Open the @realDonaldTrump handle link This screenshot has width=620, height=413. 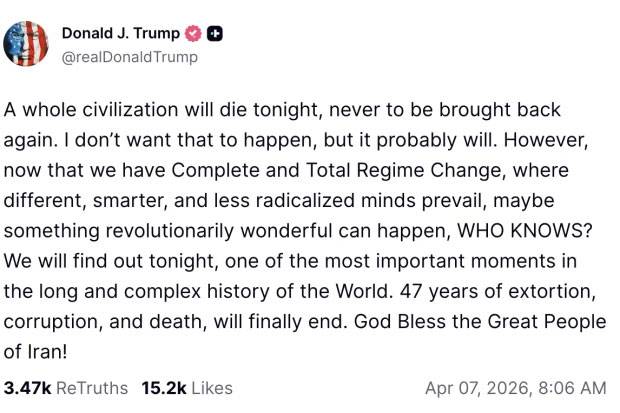point(129,57)
